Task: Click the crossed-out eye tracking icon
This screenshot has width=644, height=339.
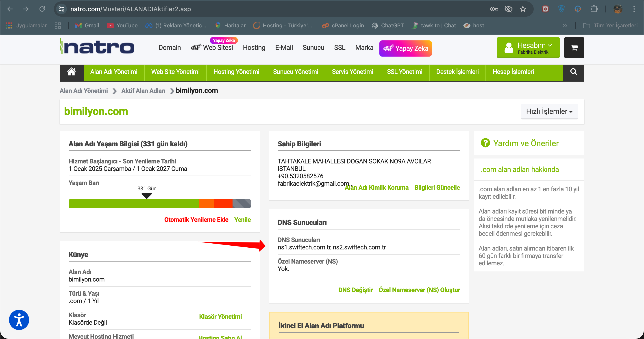Action: pyautogui.click(x=508, y=9)
